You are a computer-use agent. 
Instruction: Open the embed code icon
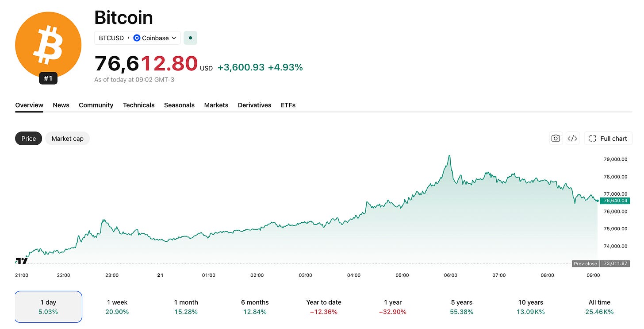tap(572, 139)
